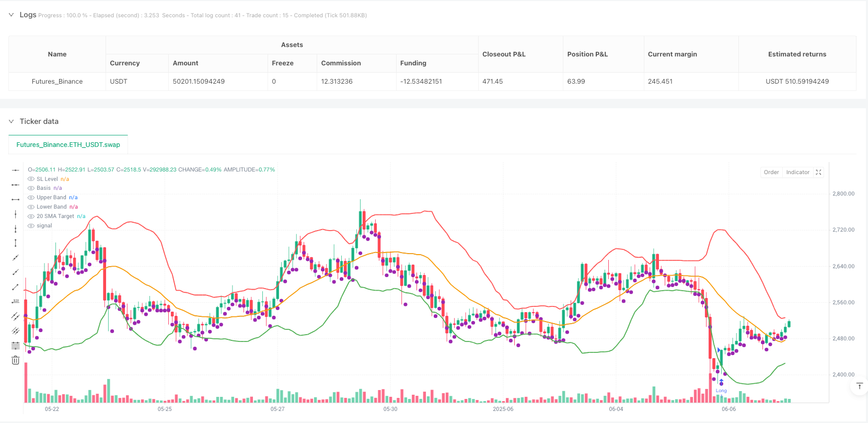Open the Futures_Binance.ETH_USDT.swap tab
The image size is (868, 423).
68,145
